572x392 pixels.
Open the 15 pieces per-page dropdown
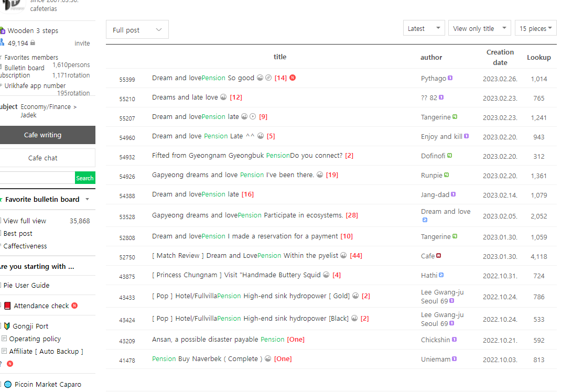pos(535,28)
